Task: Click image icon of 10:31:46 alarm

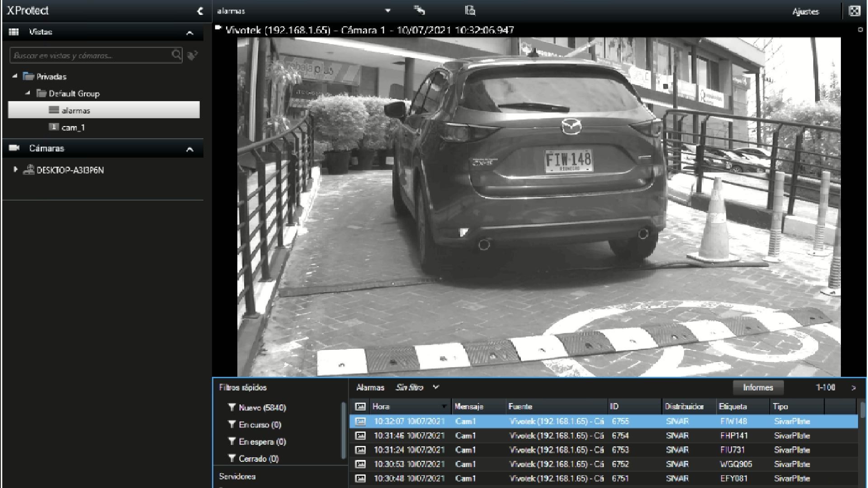Action: point(360,436)
